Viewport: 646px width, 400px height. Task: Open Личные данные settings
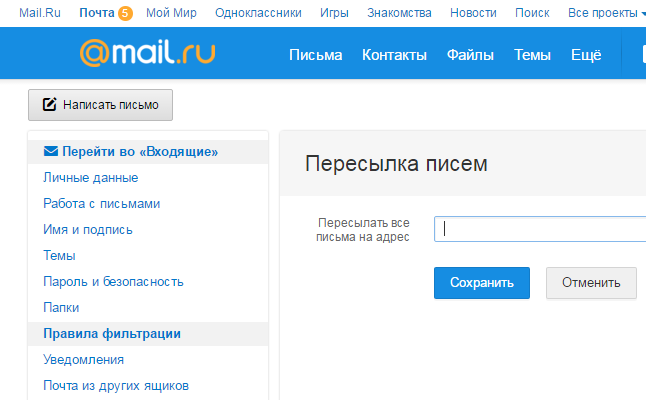91,178
